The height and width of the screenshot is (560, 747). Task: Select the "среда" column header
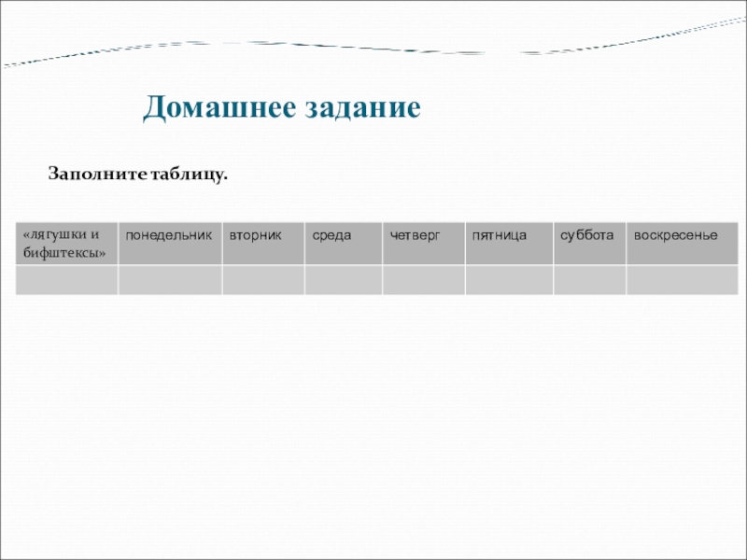(344, 244)
